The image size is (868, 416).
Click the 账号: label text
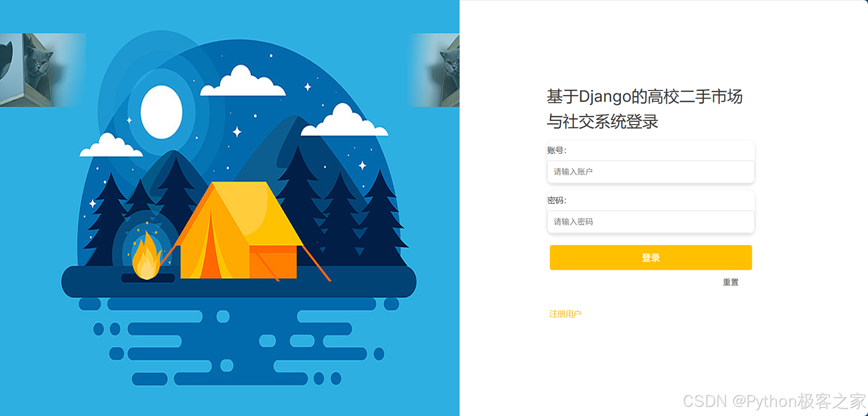point(557,151)
